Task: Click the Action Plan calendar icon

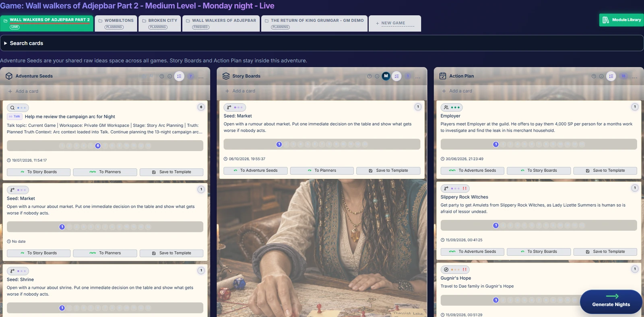Action: point(443,76)
